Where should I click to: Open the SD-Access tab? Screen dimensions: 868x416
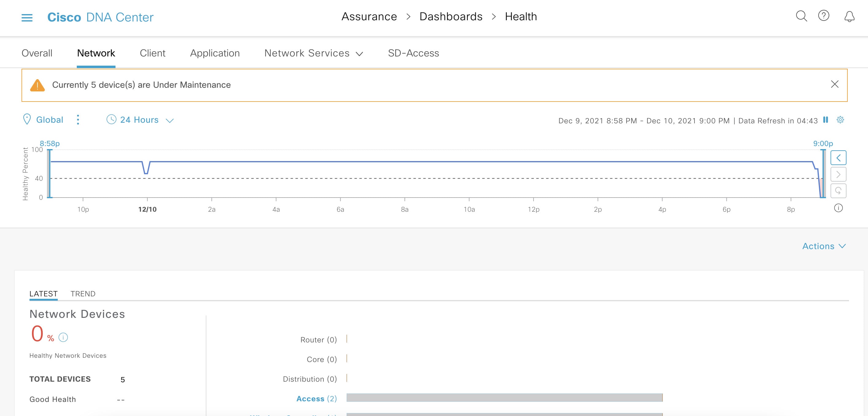click(413, 53)
